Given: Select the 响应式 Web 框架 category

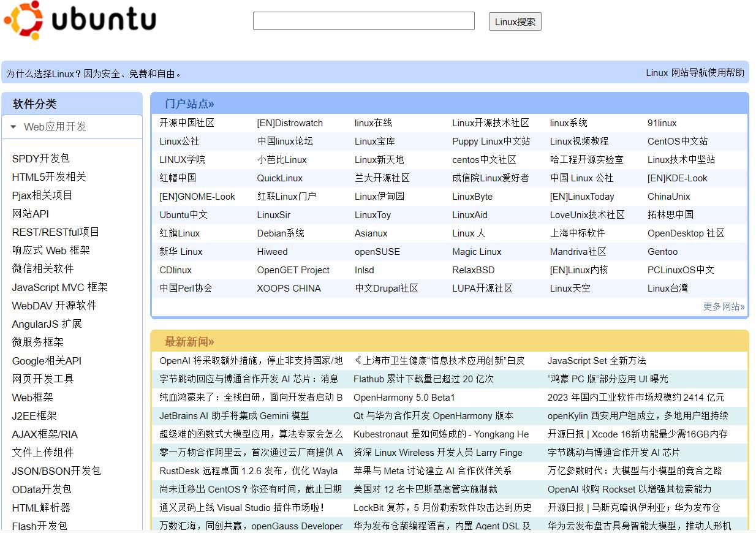Looking at the screenshot, I should tap(51, 251).
